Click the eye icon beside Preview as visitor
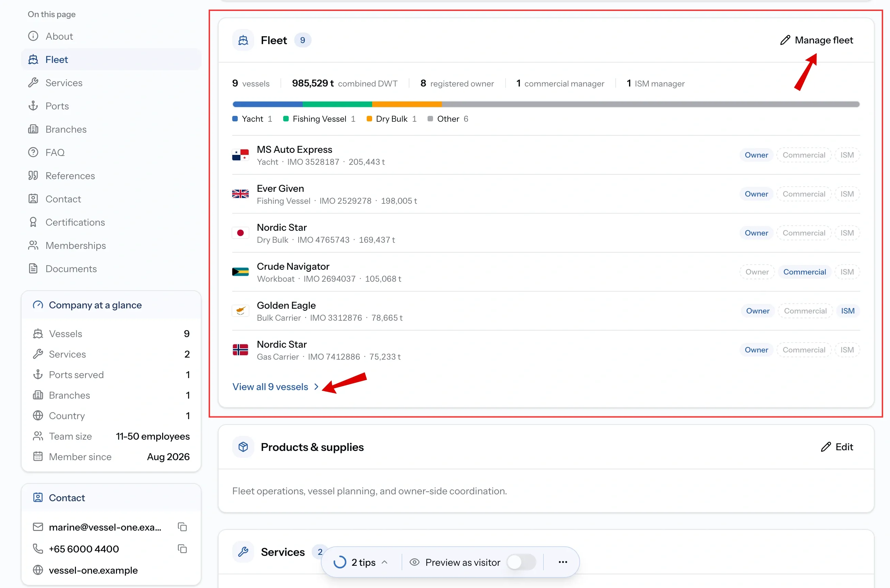 tap(414, 562)
